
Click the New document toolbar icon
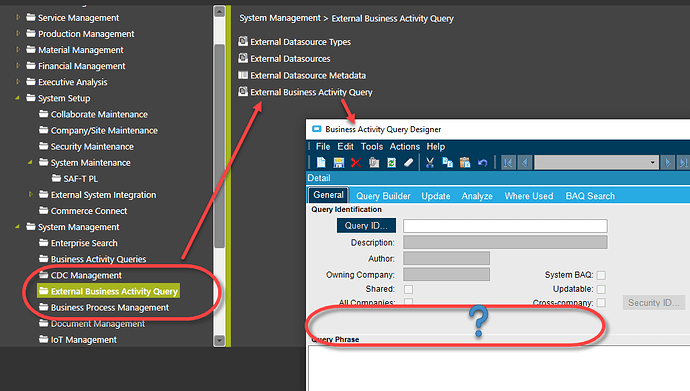321,163
